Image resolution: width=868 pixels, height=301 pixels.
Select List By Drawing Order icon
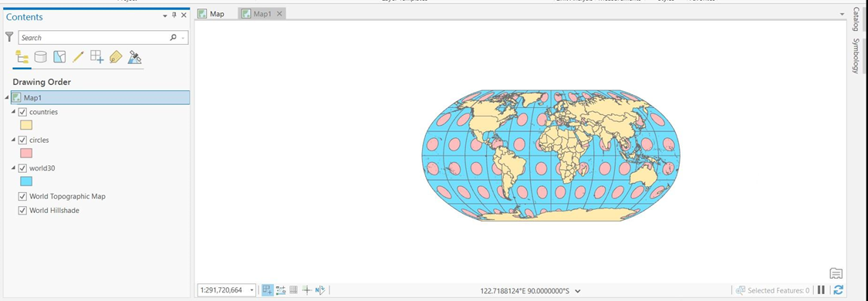point(22,57)
